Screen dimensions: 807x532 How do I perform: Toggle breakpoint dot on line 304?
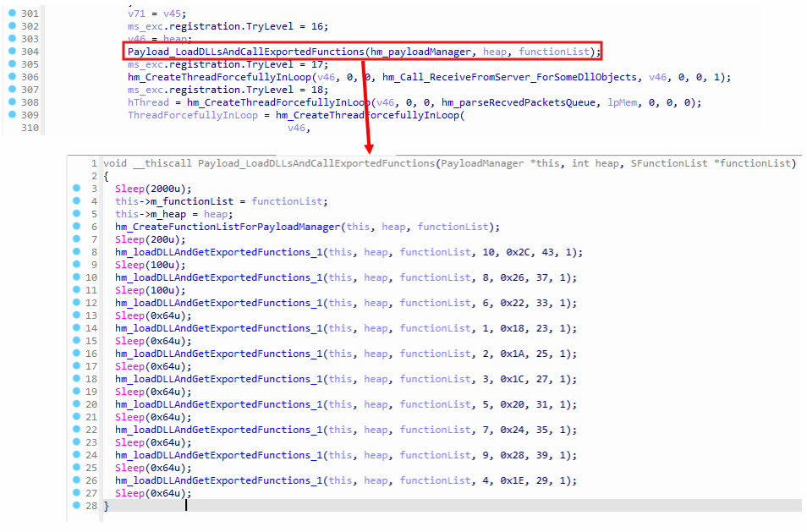pos(13,51)
